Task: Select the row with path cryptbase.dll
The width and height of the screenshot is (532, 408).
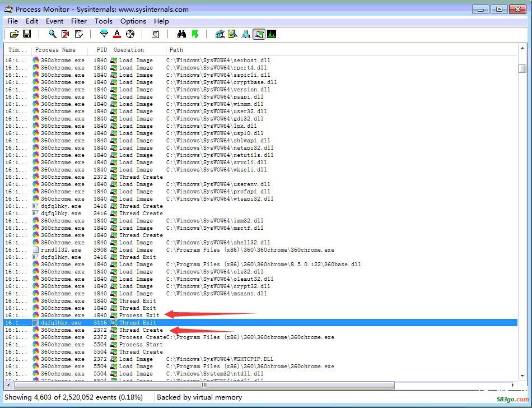Action: [x=260, y=82]
